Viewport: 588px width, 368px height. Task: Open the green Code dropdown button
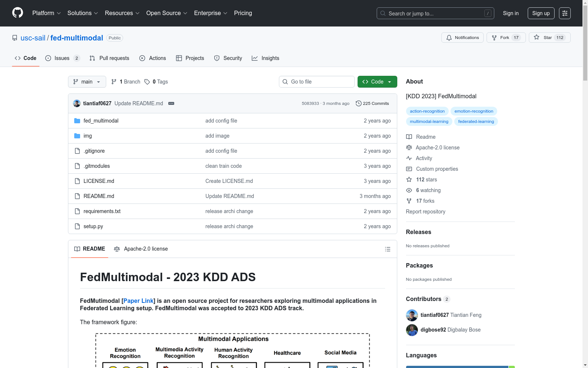377,82
